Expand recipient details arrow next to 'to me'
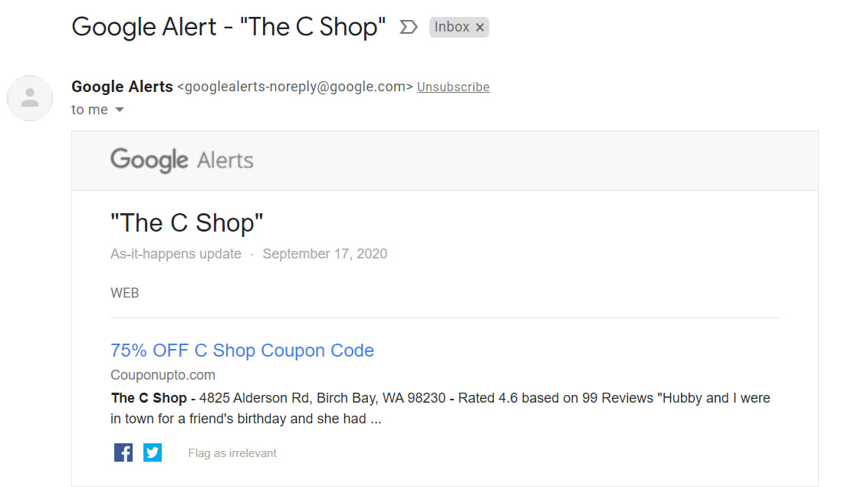 [120, 110]
